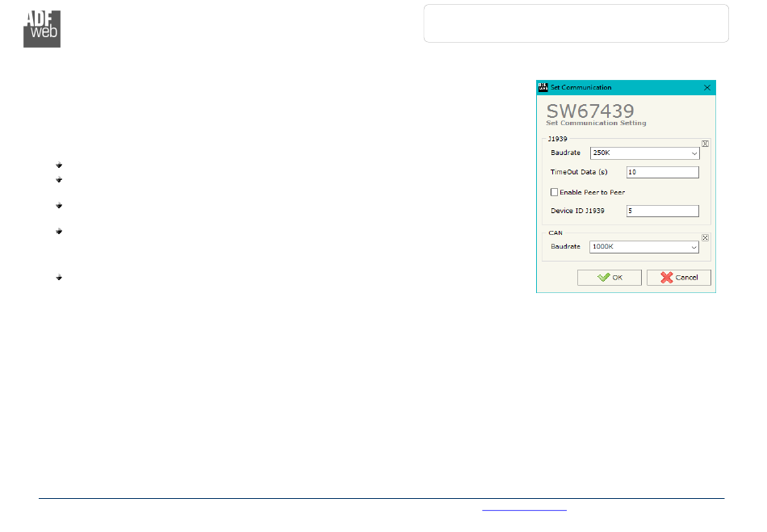This screenshot has width=767, height=532.
Task: Click the CAN group label
Action: pyautogui.click(x=555, y=232)
